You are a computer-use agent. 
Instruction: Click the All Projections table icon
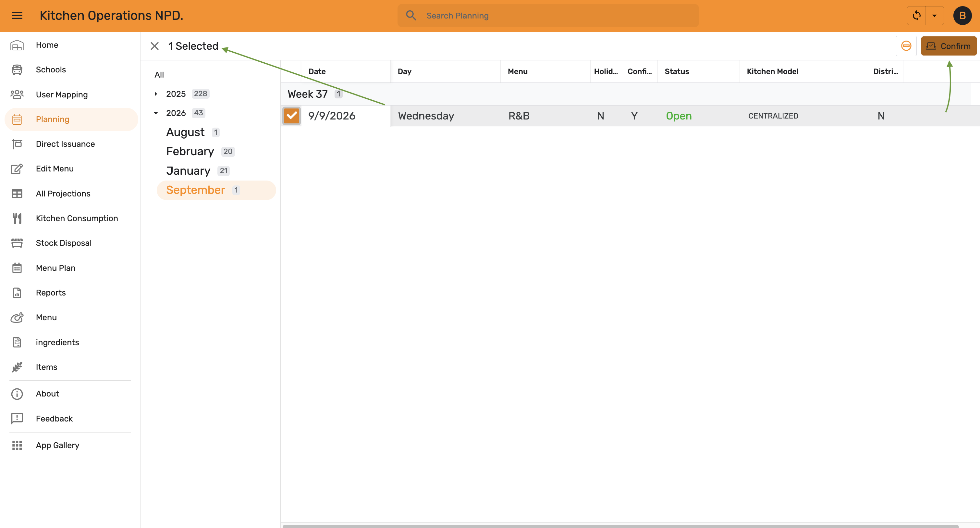click(17, 194)
